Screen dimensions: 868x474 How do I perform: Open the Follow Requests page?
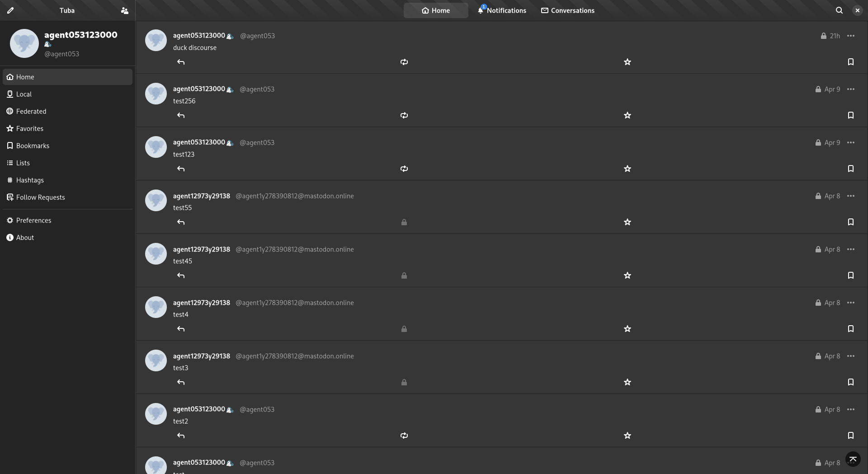[41, 197]
